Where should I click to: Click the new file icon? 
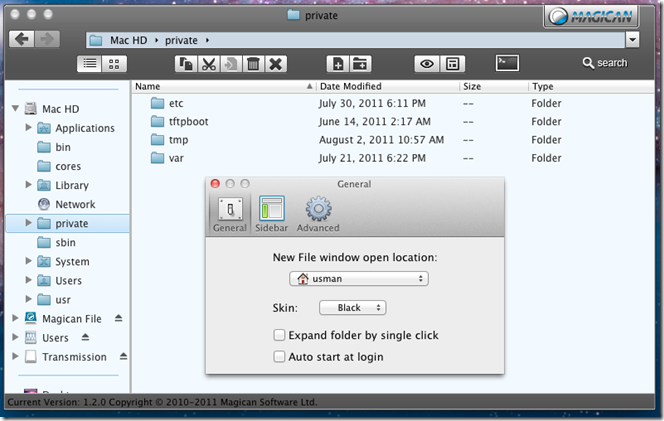[338, 64]
